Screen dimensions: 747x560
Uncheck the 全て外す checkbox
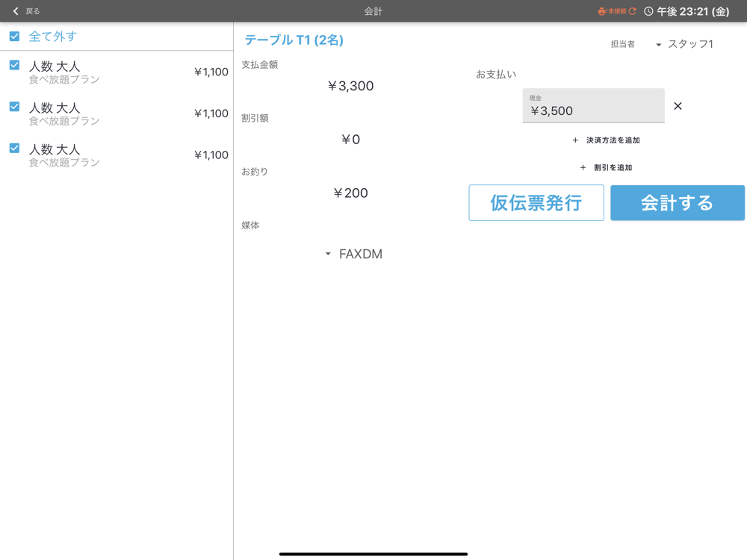tap(14, 37)
